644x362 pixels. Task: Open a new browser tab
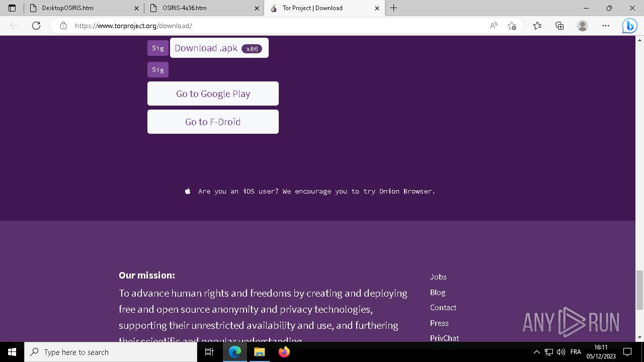point(394,8)
